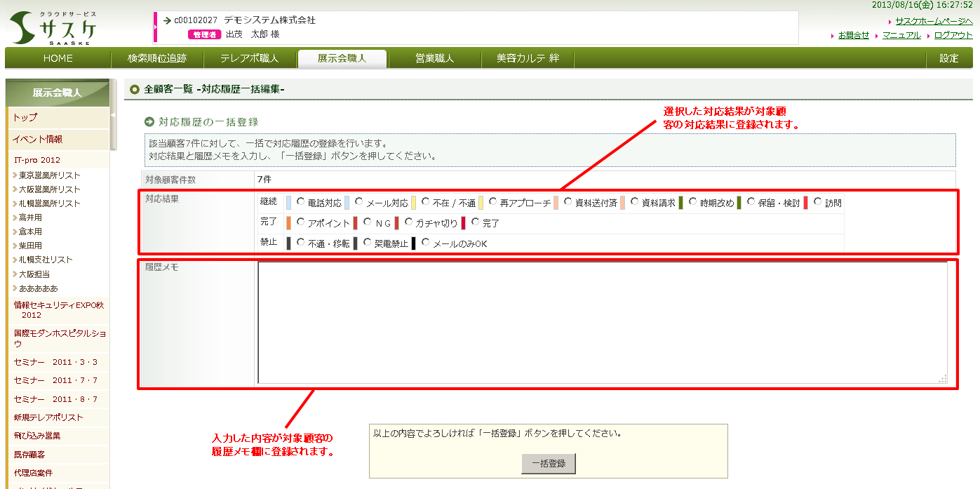980x489 pixels.
Task: Click the orange color swatch beside アポイント
Action: tap(289, 223)
